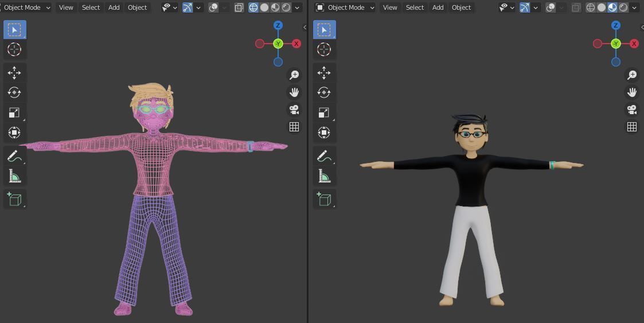Viewport: 644px width, 323px height.
Task: Open Select menu in left viewport
Action: pos(91,7)
